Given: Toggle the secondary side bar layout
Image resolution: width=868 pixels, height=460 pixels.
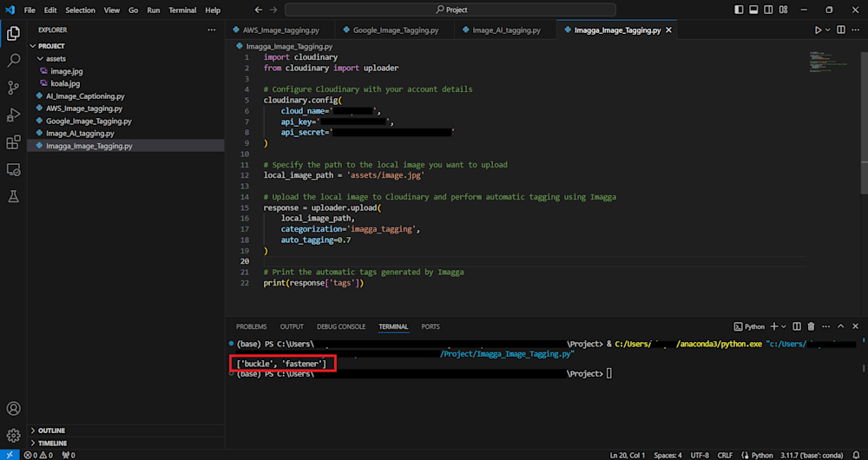Looking at the screenshot, I should (768, 10).
